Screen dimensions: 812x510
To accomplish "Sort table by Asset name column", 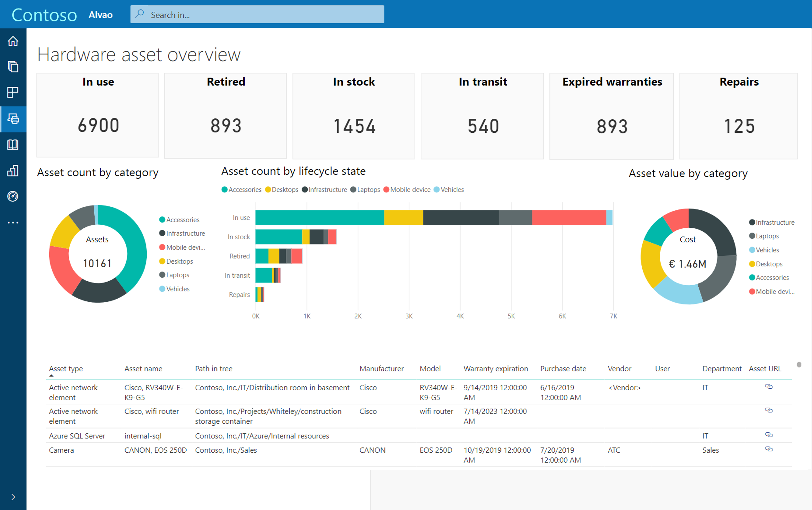I will tap(143, 369).
